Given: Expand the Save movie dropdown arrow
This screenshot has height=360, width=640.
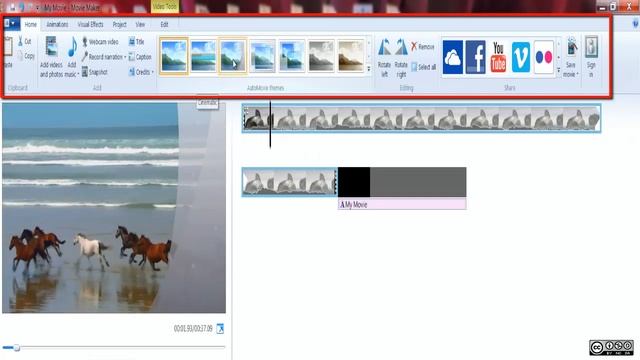Looking at the screenshot, I should 578,75.
